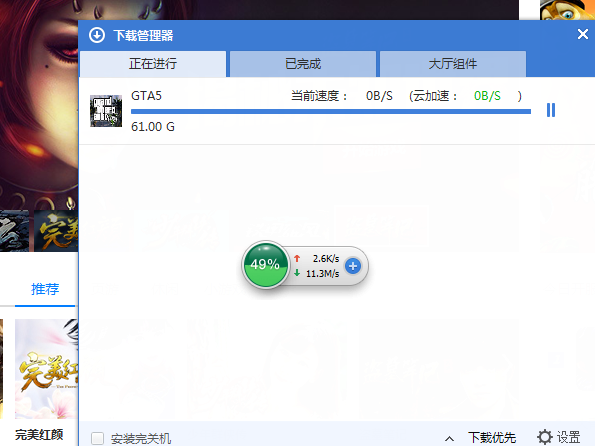Viewport: 595px width, 446px height.
Task: Click the GTA5 download progress bar
Action: click(331, 111)
